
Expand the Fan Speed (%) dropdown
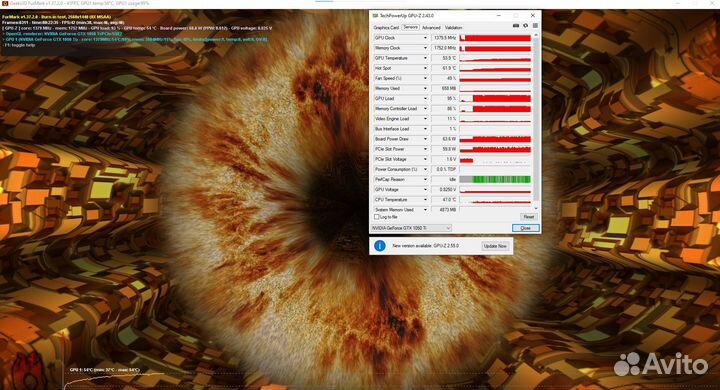[425, 78]
